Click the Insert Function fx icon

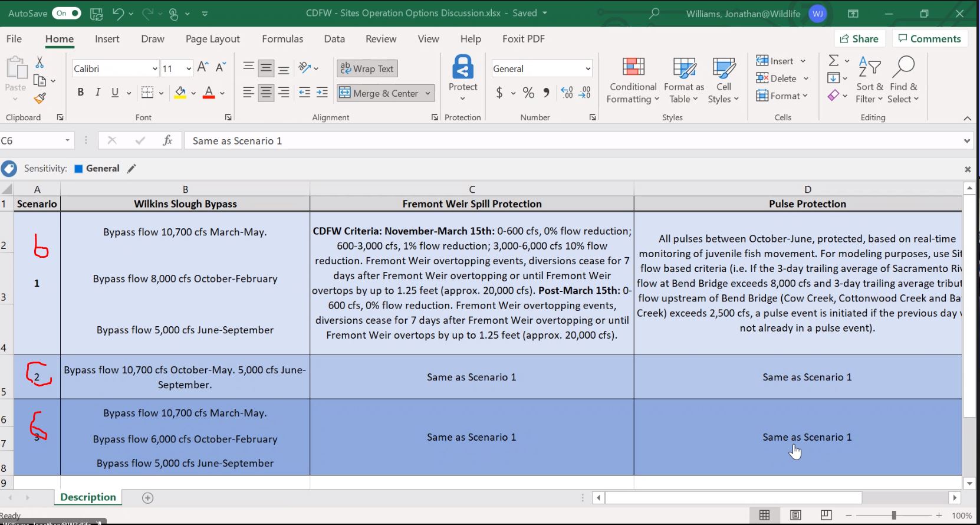click(167, 140)
